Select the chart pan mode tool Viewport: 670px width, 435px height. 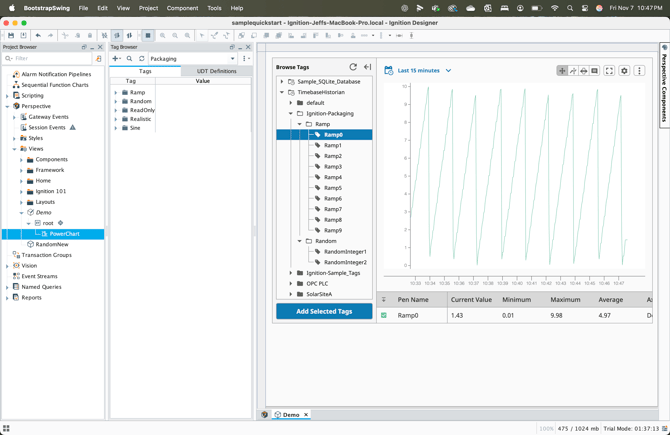pyautogui.click(x=562, y=71)
